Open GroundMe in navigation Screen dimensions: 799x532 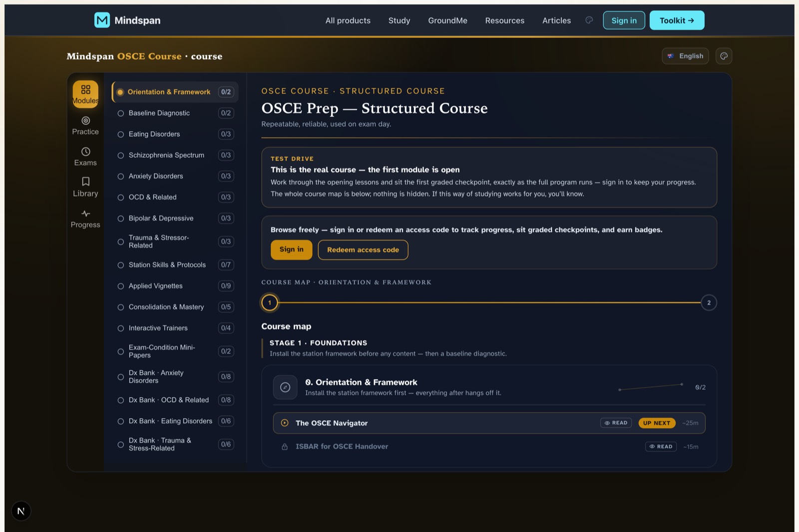(x=447, y=20)
